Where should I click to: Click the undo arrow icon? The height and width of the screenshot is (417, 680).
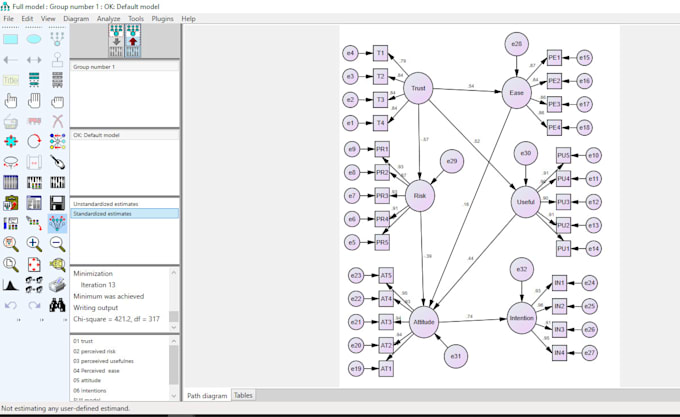10,305
